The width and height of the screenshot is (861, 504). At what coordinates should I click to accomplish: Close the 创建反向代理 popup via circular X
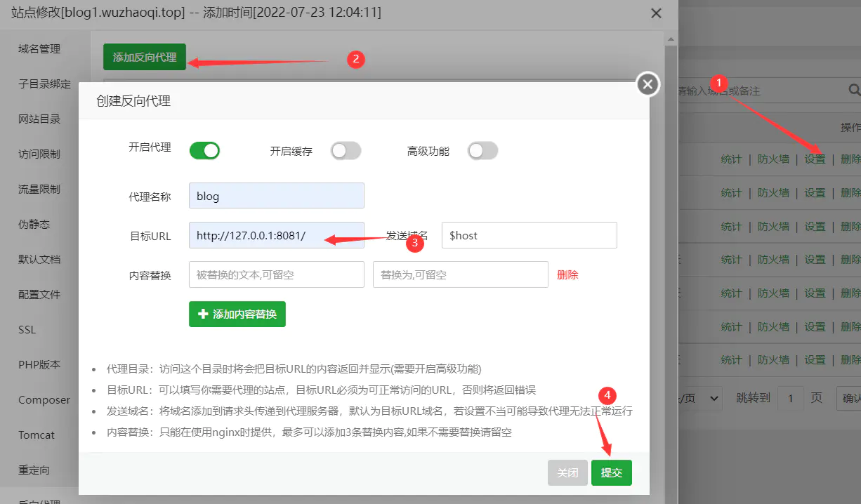point(647,84)
